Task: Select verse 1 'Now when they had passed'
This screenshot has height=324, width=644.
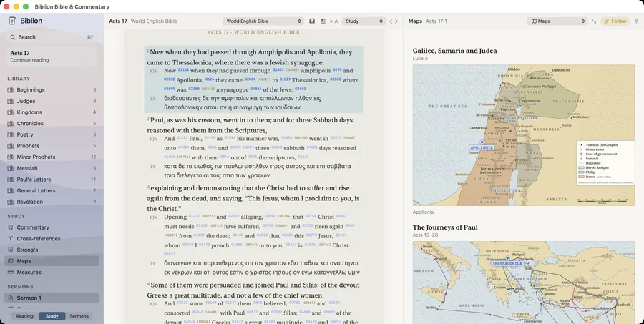Action: (250, 57)
